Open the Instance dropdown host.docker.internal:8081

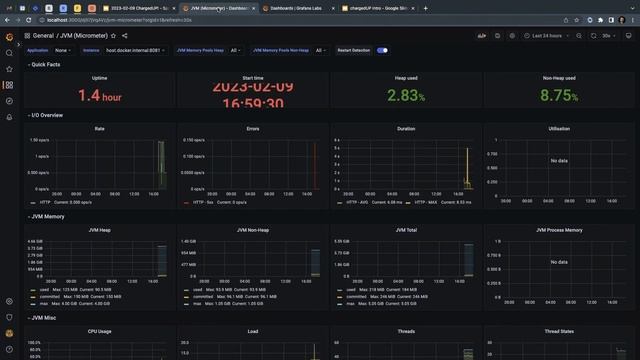[x=135, y=50]
